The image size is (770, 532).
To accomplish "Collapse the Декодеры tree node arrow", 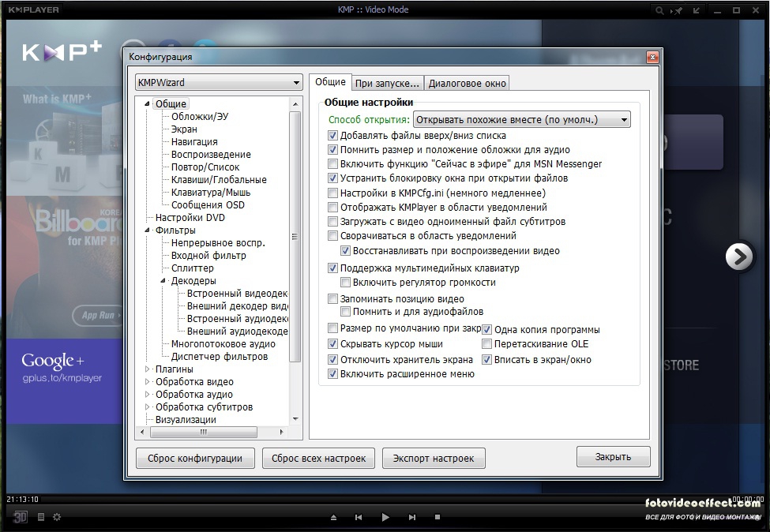I will click(163, 281).
